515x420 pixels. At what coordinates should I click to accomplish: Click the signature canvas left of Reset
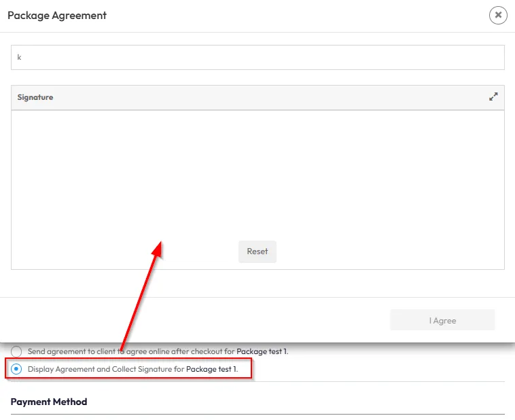coord(122,251)
